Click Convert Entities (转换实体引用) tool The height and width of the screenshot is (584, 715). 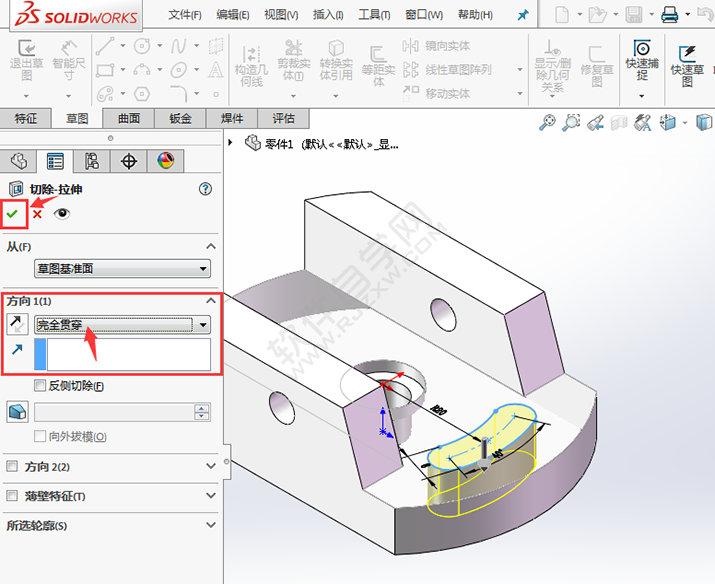pyautogui.click(x=336, y=60)
